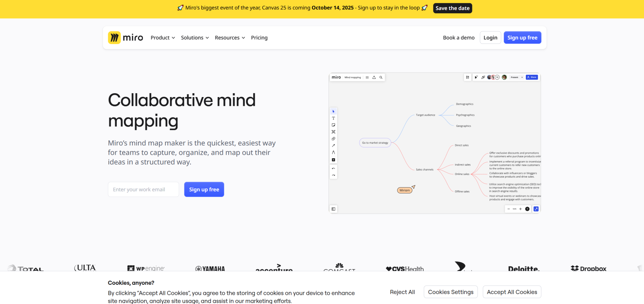Click the blue AI sparkle icon
Screen dimensions: 644x304
click(536, 209)
